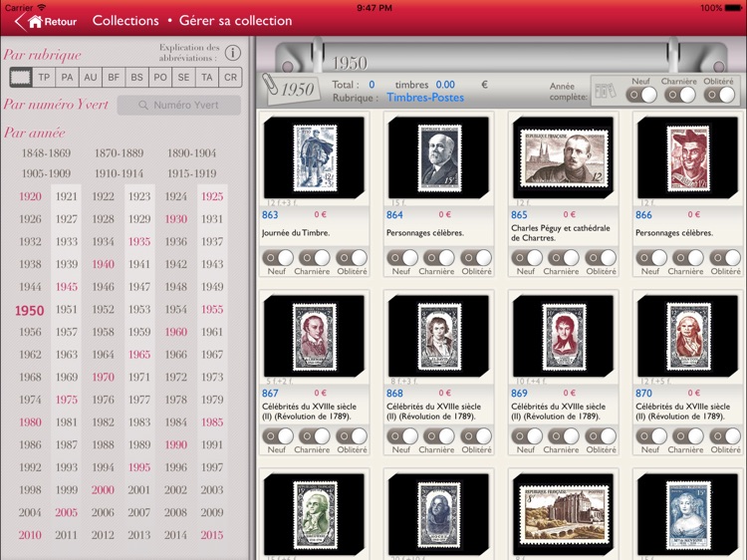Choose year 1935
The height and width of the screenshot is (560, 747).
pyautogui.click(x=139, y=241)
